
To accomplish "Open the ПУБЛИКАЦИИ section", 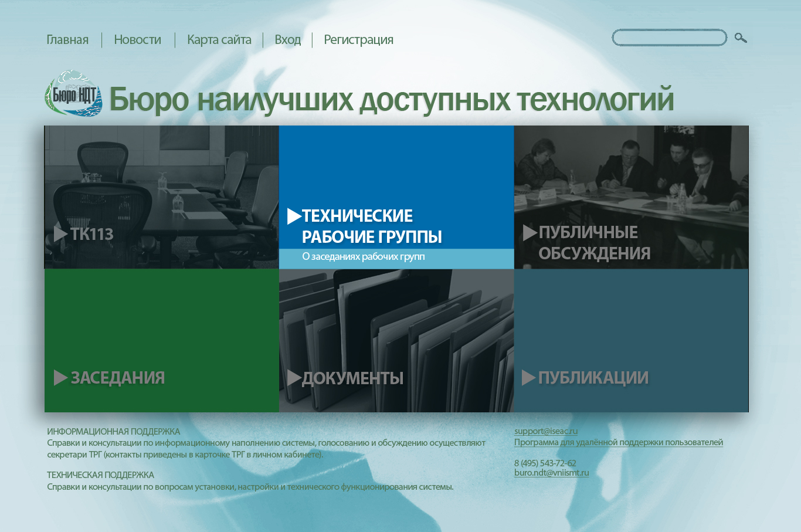I will pyautogui.click(x=593, y=378).
